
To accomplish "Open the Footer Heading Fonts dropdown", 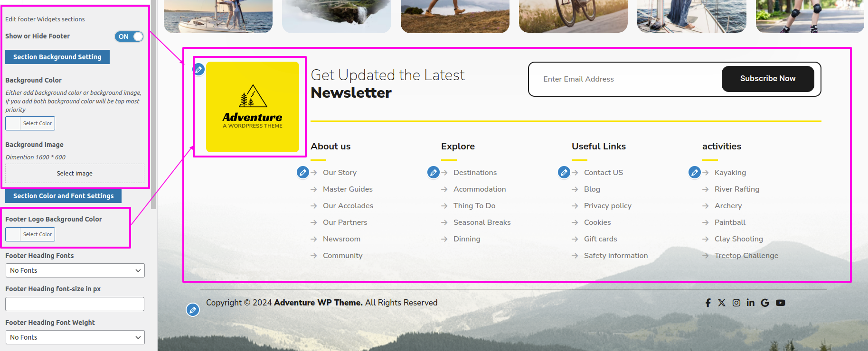I will point(75,270).
